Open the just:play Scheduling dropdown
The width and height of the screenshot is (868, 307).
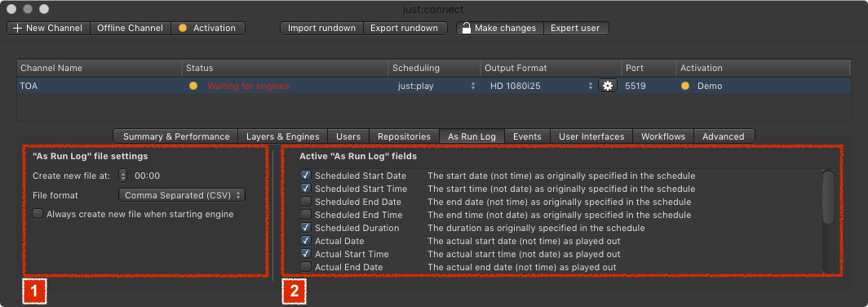coord(436,86)
